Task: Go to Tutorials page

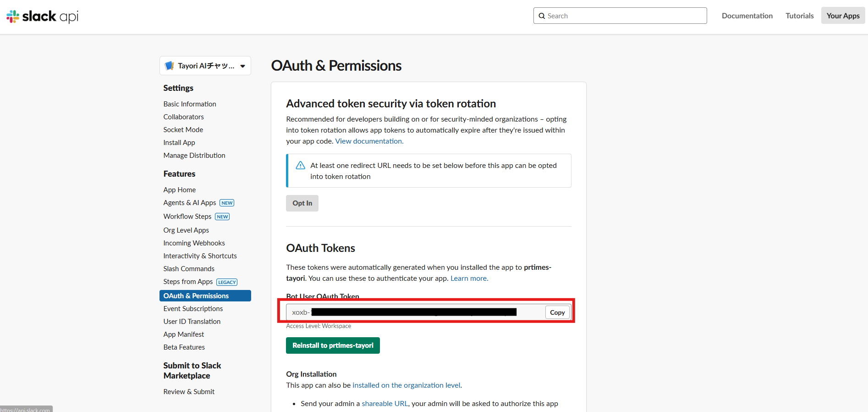Action: (x=799, y=16)
